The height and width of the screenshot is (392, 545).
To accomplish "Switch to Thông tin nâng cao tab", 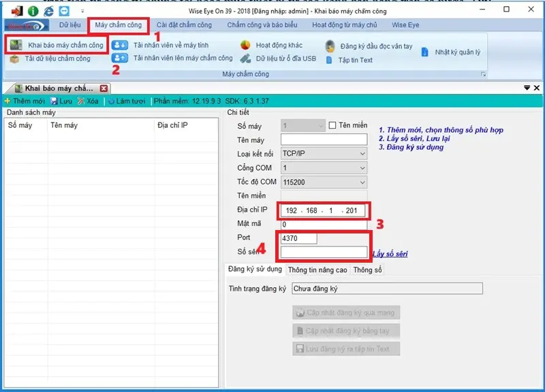I will (317, 270).
